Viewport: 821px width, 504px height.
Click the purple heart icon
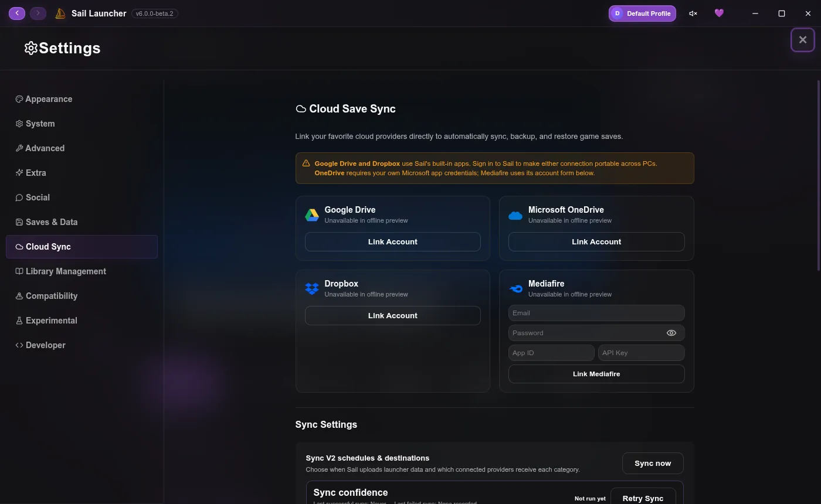(x=719, y=13)
